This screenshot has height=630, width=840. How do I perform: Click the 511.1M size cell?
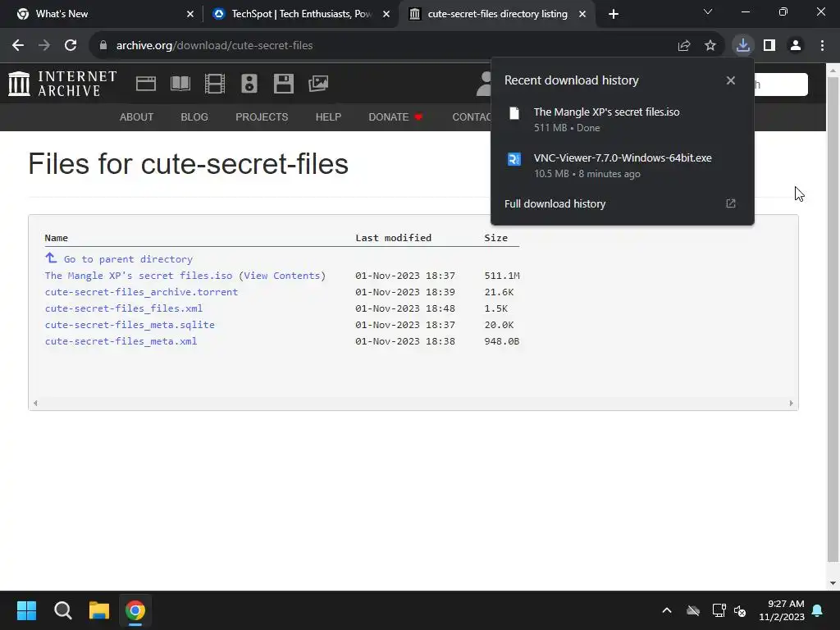[x=502, y=276]
